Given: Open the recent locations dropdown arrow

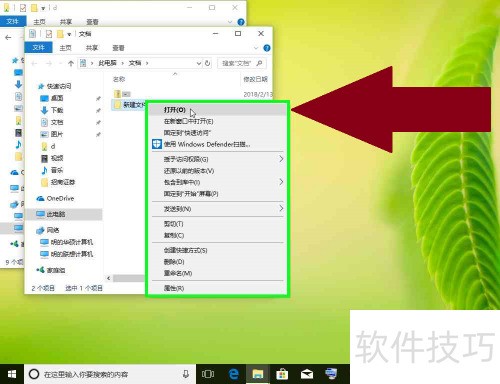Looking at the screenshot, I should pyautogui.click(x=60, y=63).
